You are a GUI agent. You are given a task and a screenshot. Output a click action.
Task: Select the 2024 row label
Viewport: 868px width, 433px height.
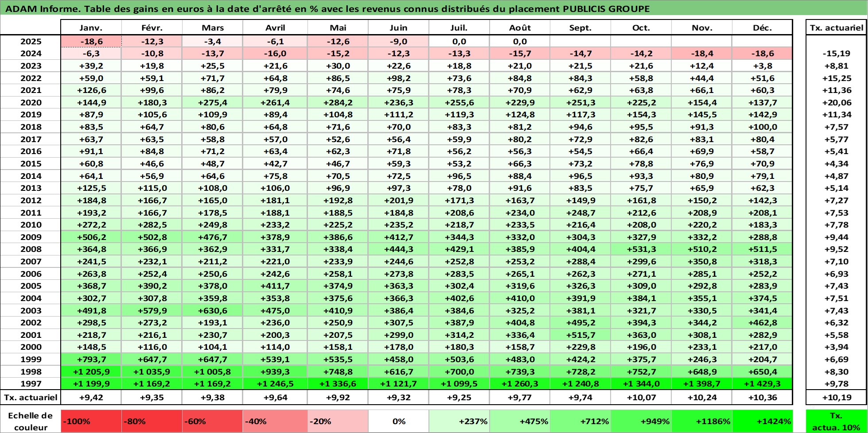point(31,54)
